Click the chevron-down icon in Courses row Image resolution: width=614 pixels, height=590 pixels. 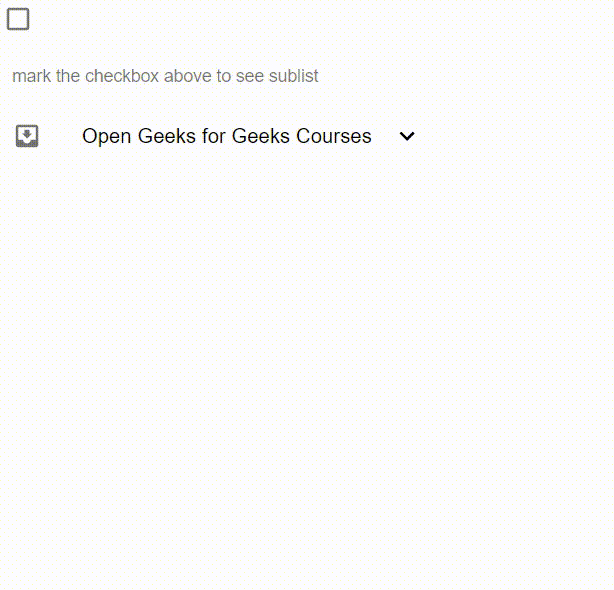click(x=407, y=136)
